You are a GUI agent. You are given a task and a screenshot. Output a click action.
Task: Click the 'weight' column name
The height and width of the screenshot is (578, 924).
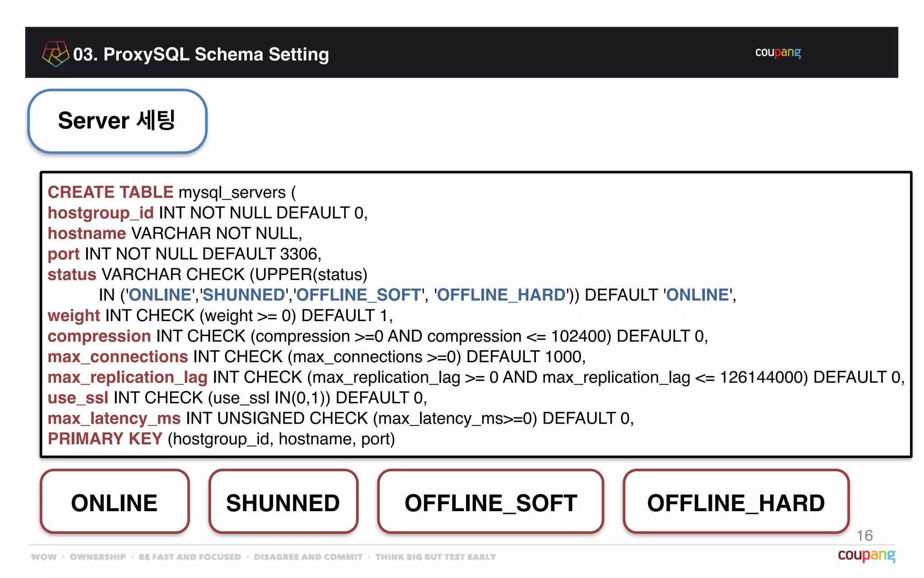(74, 316)
